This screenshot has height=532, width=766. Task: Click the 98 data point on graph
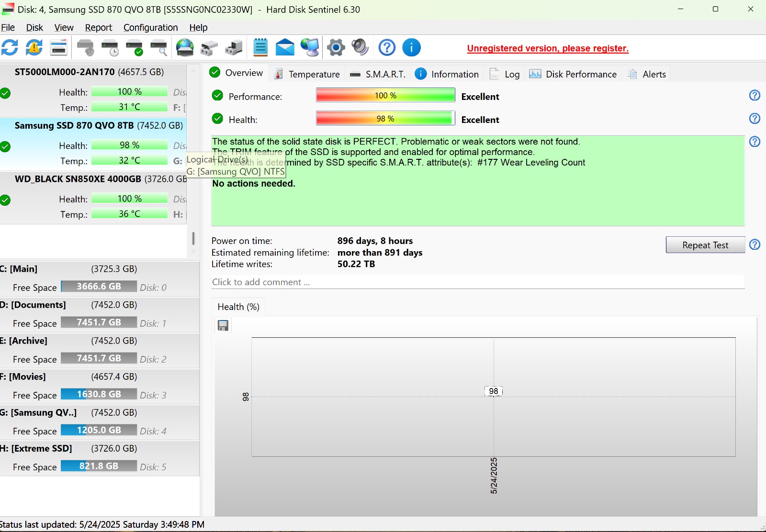[x=494, y=391]
